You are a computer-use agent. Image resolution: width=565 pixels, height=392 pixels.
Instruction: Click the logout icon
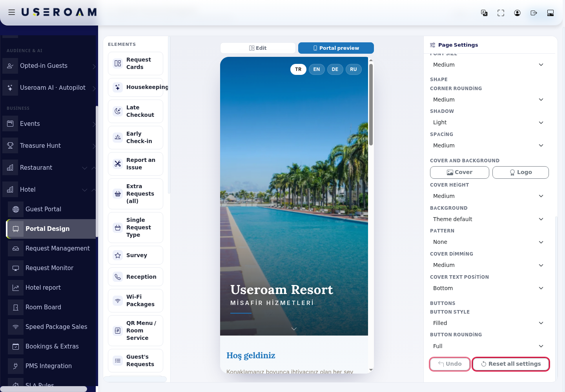[534, 13]
